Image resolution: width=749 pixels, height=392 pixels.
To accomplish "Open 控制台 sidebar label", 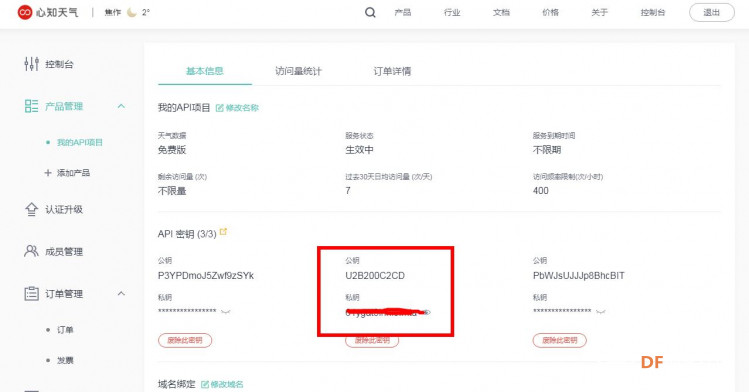I will point(59,64).
